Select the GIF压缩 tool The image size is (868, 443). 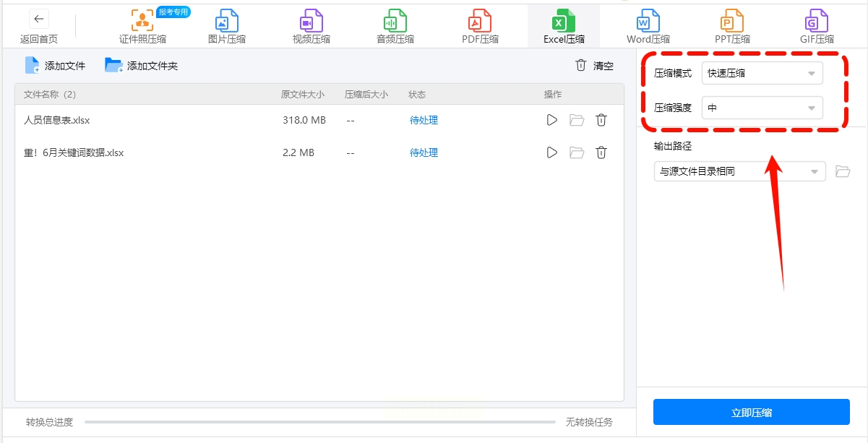817,26
